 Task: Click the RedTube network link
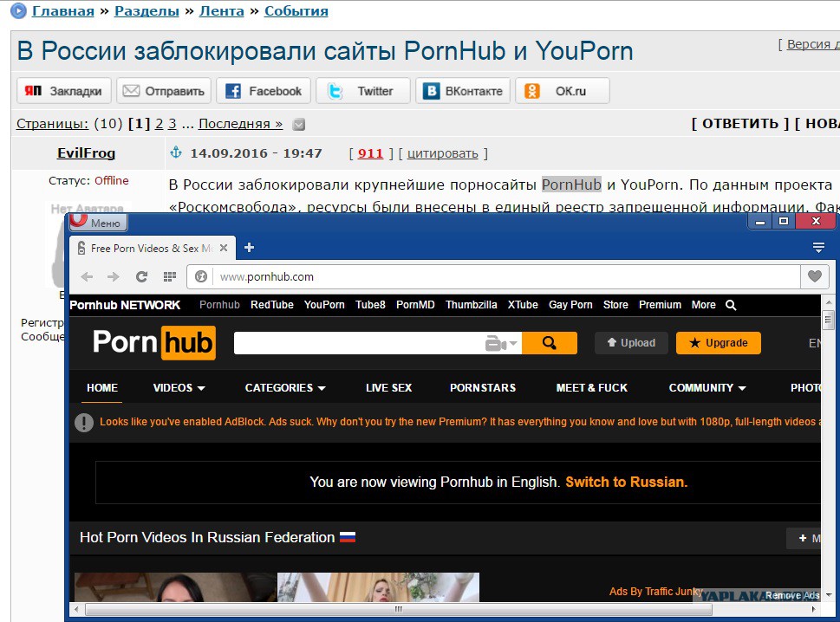(272, 305)
